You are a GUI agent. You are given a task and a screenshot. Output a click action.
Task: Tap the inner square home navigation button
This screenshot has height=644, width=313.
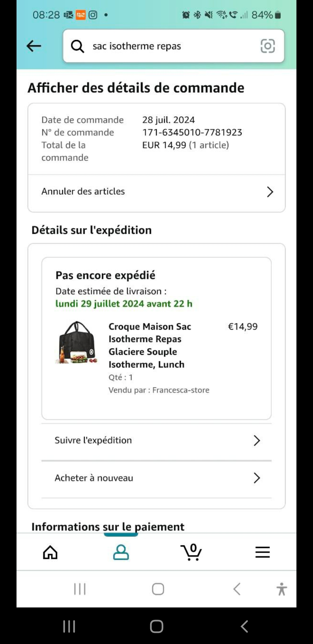click(x=158, y=589)
